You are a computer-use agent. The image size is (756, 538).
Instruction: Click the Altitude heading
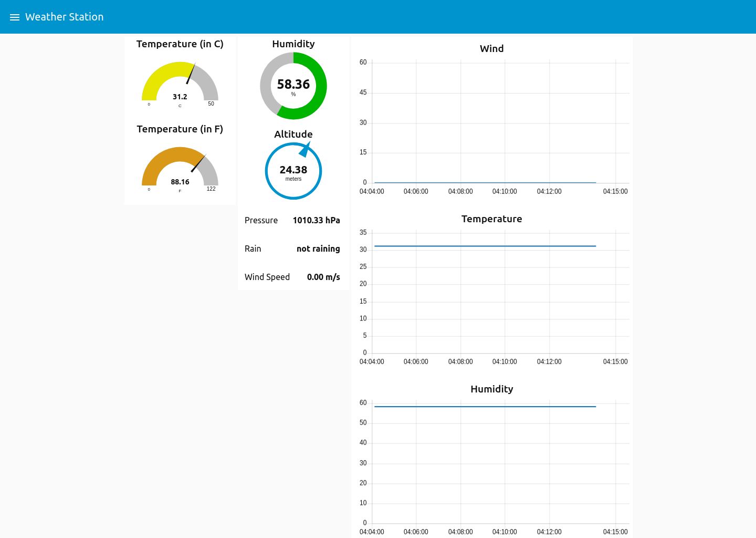(x=293, y=134)
